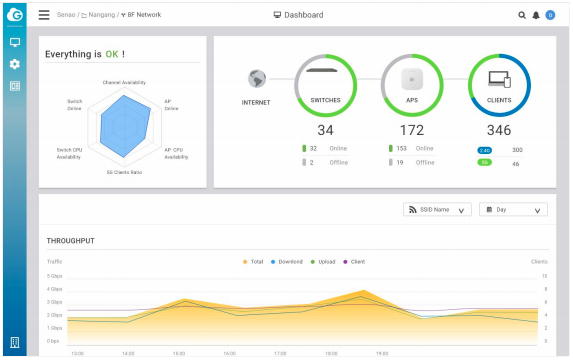Click the Nangang breadcrumb folder

coord(98,15)
